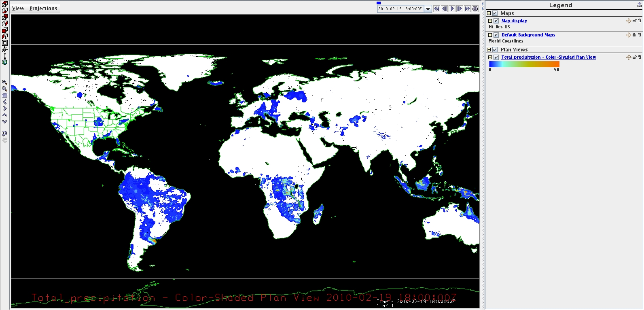This screenshot has width=644, height=310.
Task: Click the move crosshair icon for Map display
Action: coord(628,21)
